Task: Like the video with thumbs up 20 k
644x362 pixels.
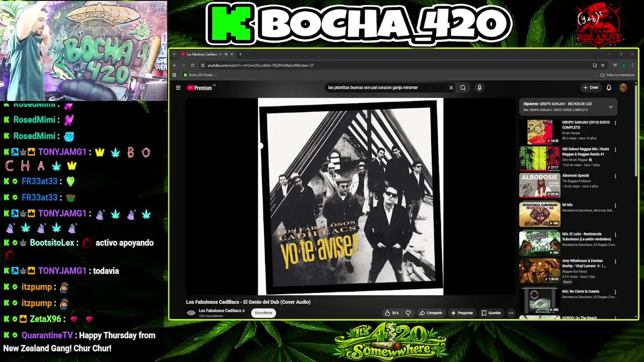Action: coord(391,313)
